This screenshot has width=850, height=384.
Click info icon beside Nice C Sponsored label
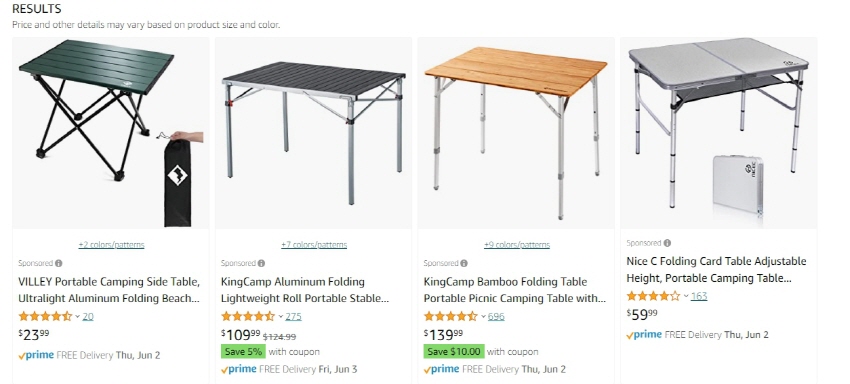(667, 243)
